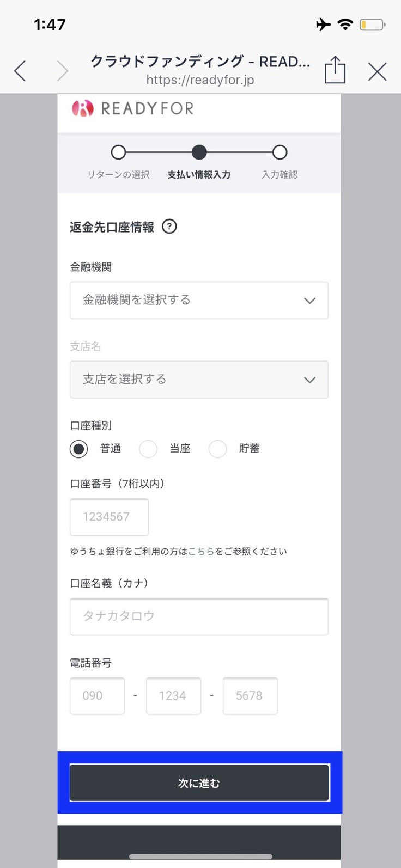Close the in-app browser with X
This screenshot has width=401, height=868.
click(x=377, y=71)
